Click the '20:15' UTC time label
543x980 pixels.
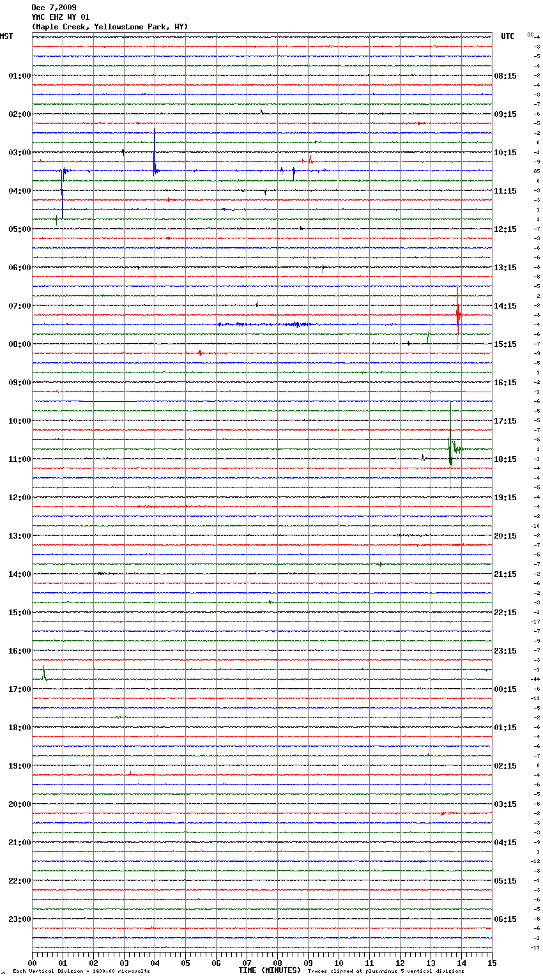pos(505,536)
